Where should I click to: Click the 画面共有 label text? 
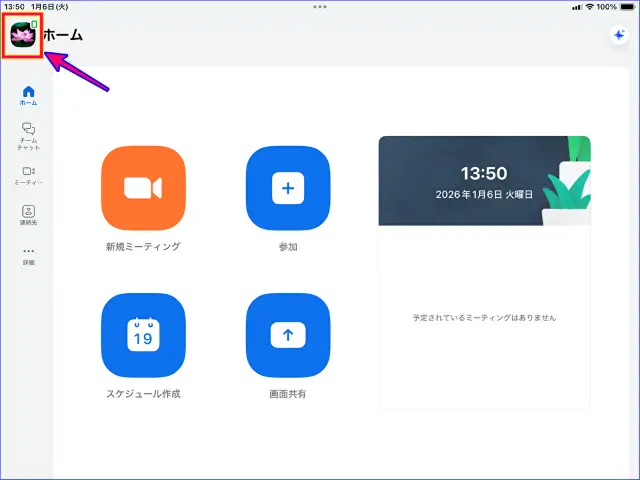pyautogui.click(x=288, y=394)
